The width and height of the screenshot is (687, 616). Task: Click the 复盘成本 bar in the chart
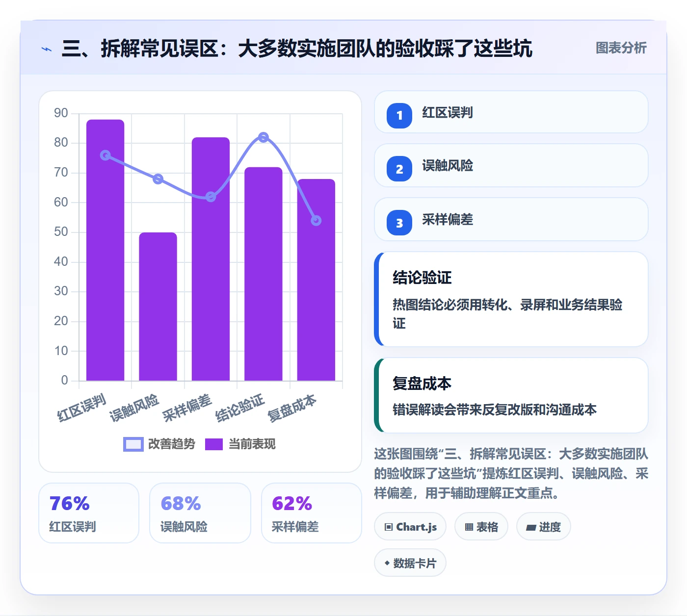316,280
